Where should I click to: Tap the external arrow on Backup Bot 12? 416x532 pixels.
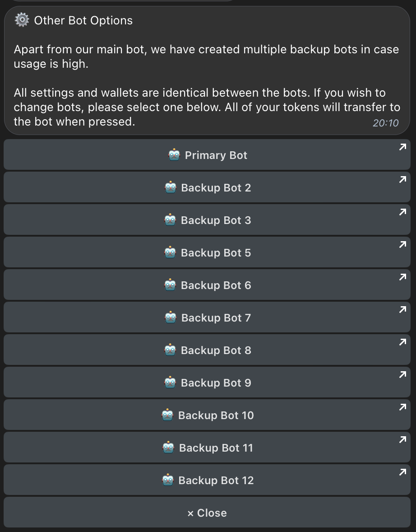pos(403,472)
